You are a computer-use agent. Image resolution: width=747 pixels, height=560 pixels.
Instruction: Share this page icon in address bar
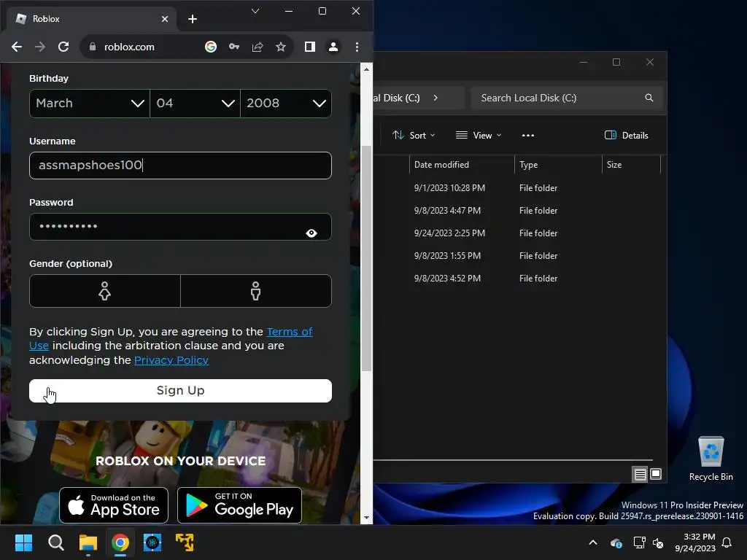pyautogui.click(x=258, y=47)
